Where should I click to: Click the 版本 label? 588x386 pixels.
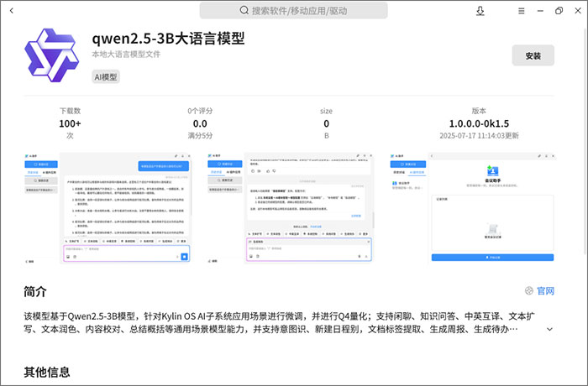479,111
